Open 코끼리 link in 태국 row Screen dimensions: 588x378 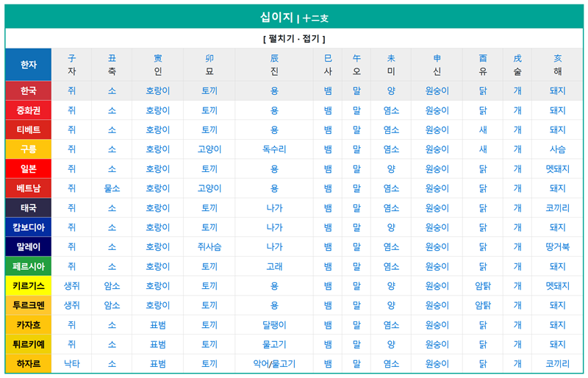click(x=558, y=208)
